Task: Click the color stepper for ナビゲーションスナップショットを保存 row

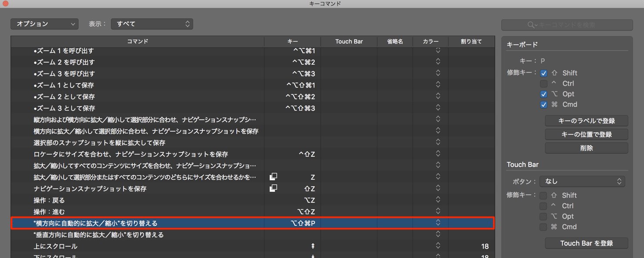Action: 438,188
